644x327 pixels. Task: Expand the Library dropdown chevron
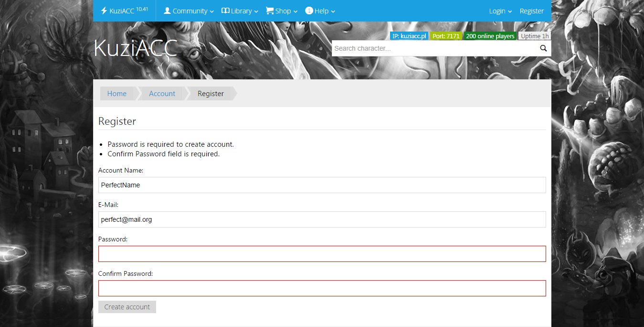pyautogui.click(x=256, y=11)
